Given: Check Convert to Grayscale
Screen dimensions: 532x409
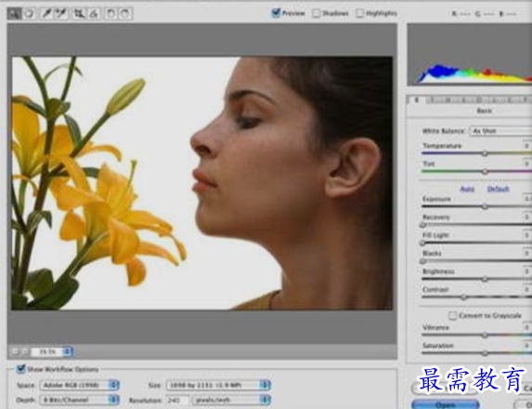Looking at the screenshot, I should click(452, 316).
